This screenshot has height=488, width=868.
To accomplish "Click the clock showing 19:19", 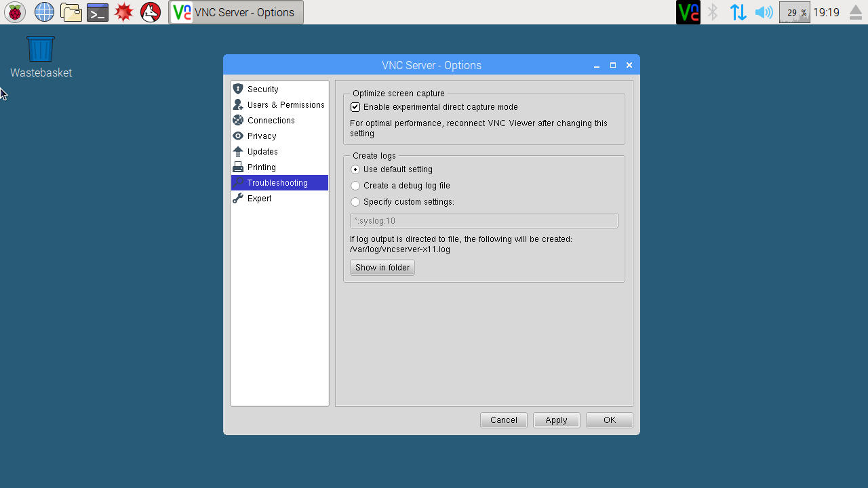I will tap(826, 12).
